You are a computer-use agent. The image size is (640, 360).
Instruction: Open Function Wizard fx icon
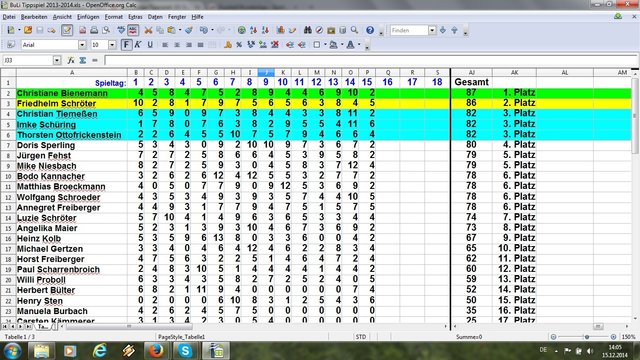coord(71,60)
